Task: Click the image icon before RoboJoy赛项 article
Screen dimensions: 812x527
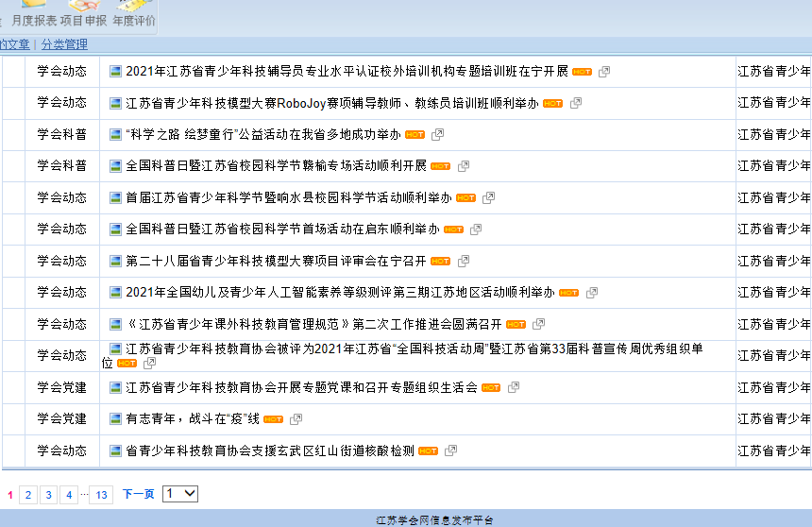Action: [x=115, y=103]
